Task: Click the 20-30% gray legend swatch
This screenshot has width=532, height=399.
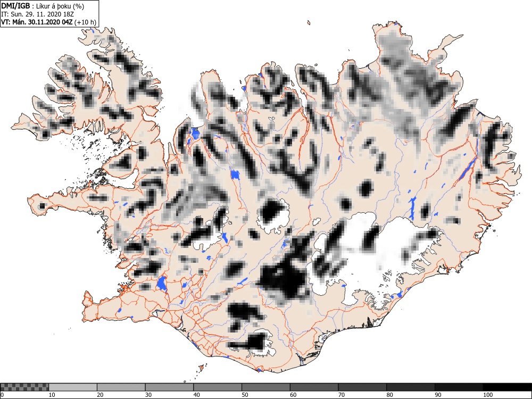Action: [121, 387]
